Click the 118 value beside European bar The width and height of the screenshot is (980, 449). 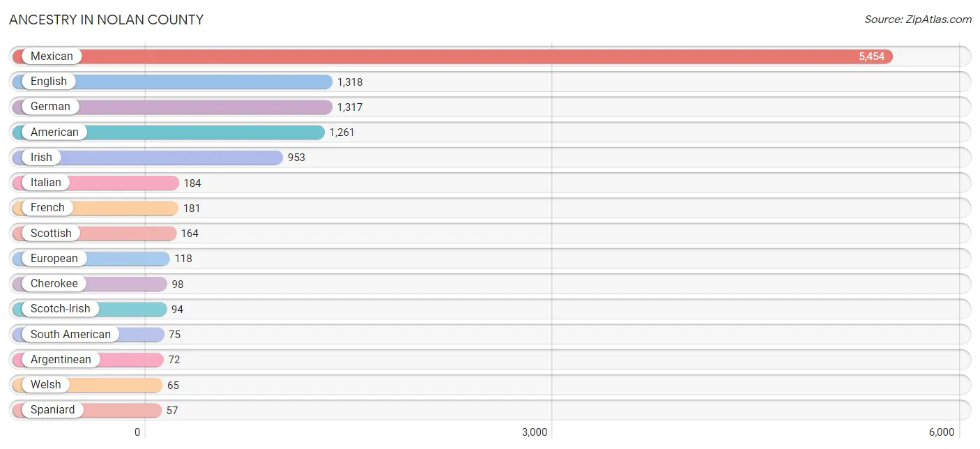[183, 259]
